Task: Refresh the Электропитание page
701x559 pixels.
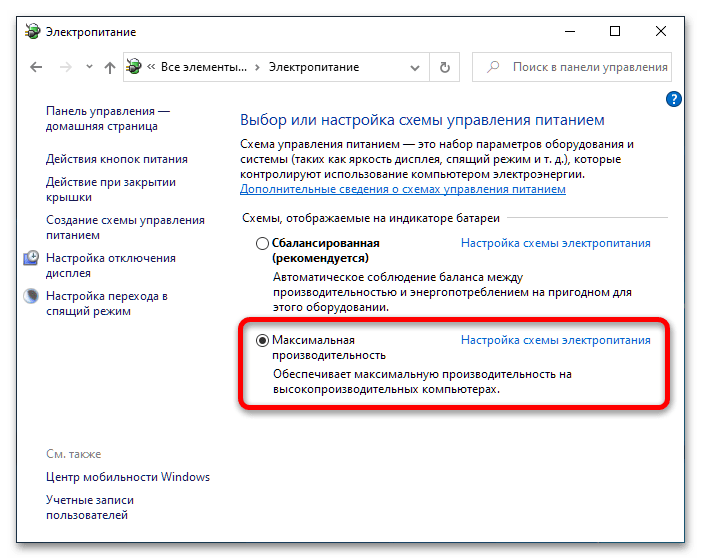Action: (x=444, y=68)
